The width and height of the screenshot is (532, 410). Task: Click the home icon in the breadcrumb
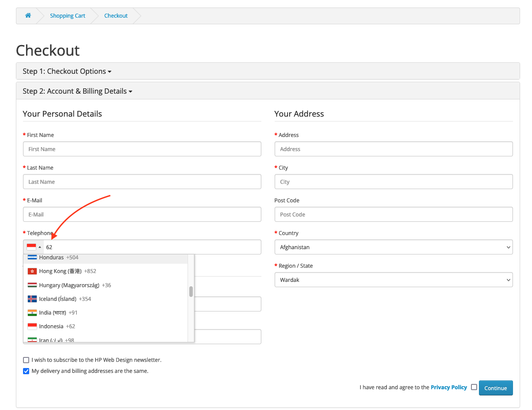click(28, 15)
